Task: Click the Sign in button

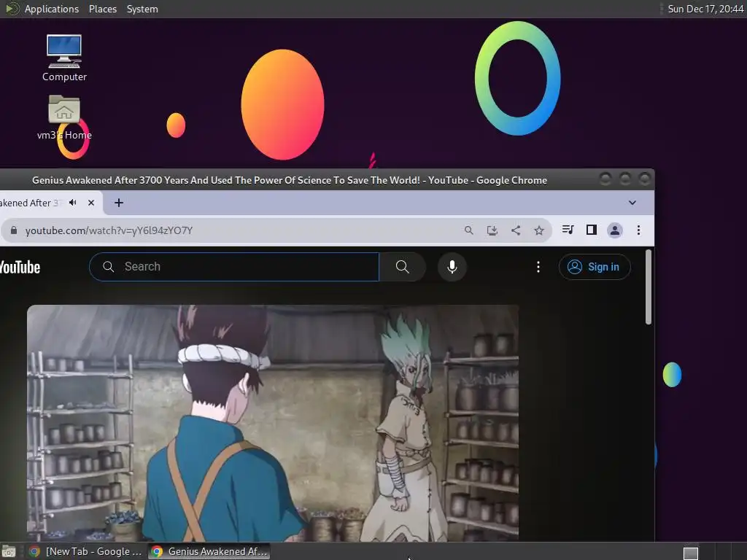Action: [x=595, y=267]
